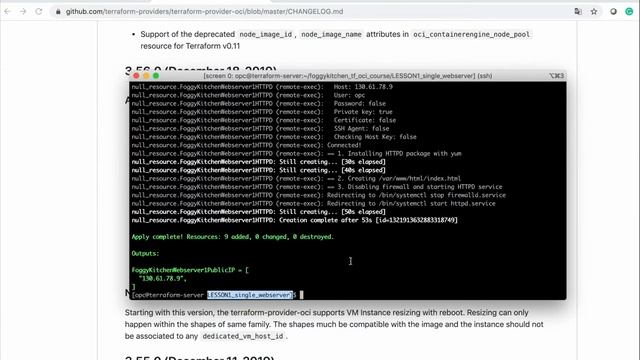The image size is (640, 360).
Task: Select the 'SSH Agent: false' line
Action: click(260, 128)
